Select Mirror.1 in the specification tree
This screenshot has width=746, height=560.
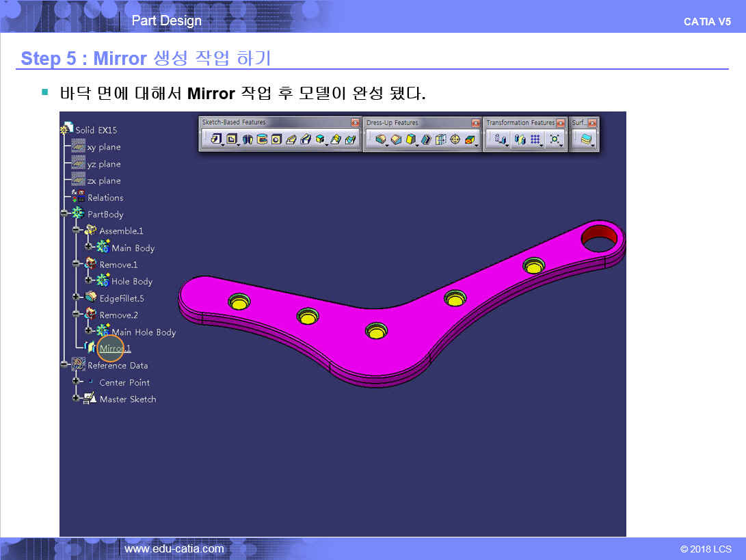click(x=115, y=349)
